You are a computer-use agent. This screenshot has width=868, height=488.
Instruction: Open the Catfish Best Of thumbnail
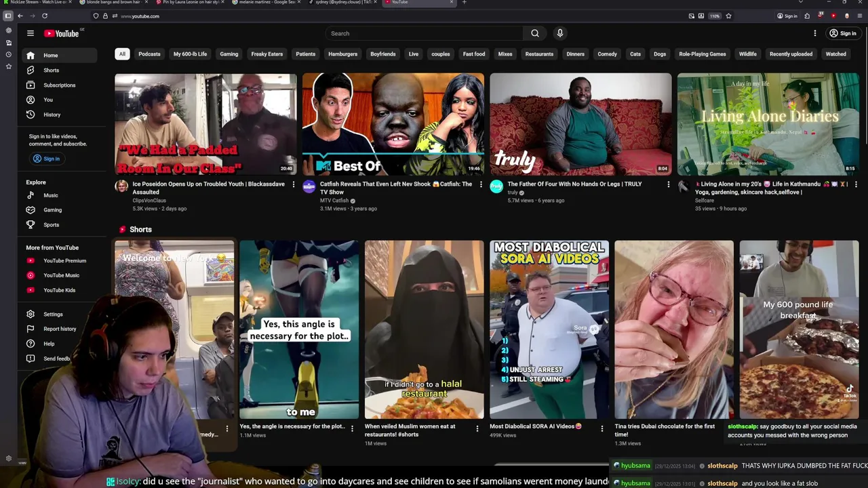click(393, 124)
